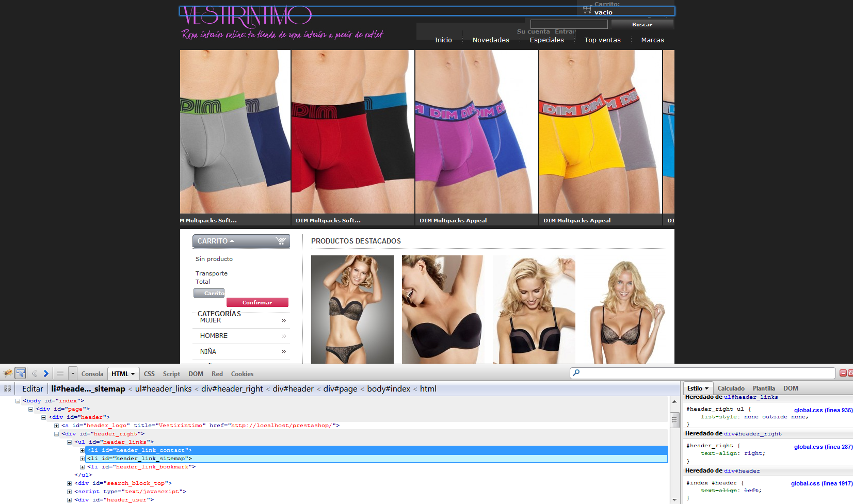Toggle the side panel collapse arrows icon
Screen dimensions: 853x504
[8, 389]
